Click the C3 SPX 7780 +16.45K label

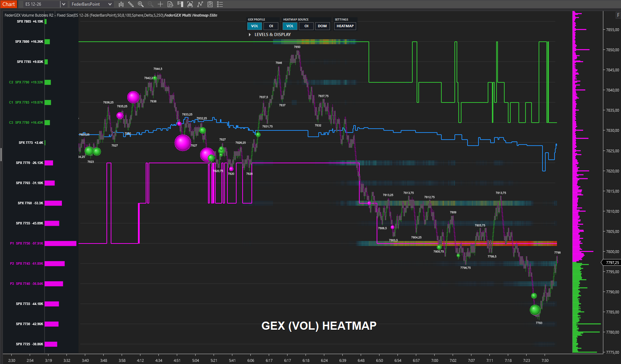[26, 123]
